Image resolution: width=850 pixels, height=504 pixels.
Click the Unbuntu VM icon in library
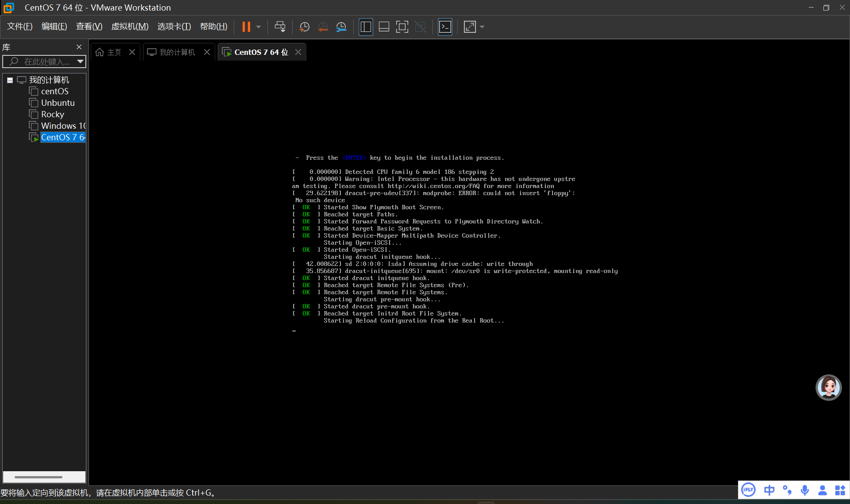click(x=34, y=103)
